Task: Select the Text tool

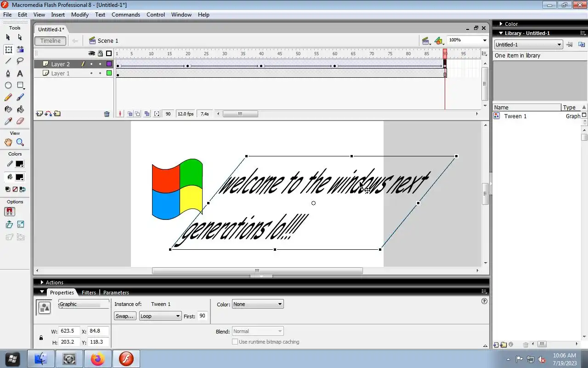Action: tap(20, 74)
